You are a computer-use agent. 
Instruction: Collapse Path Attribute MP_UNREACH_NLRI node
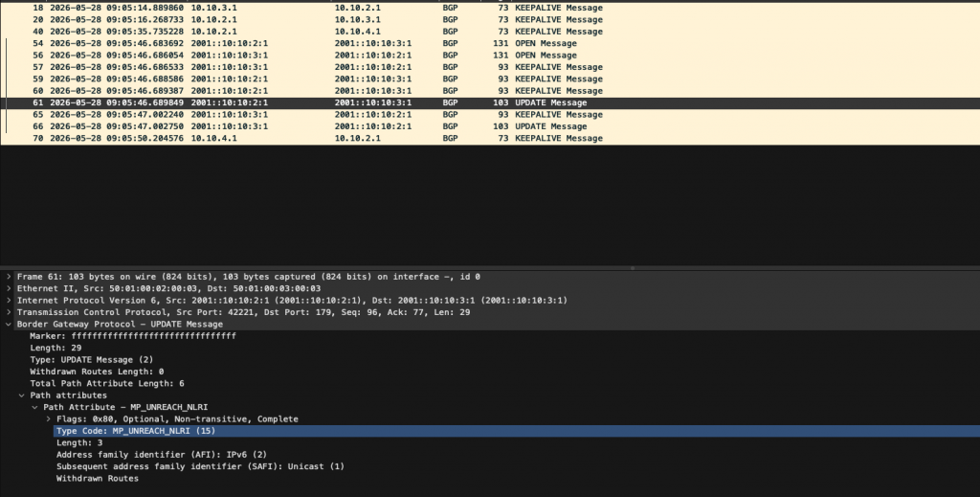tap(35, 407)
